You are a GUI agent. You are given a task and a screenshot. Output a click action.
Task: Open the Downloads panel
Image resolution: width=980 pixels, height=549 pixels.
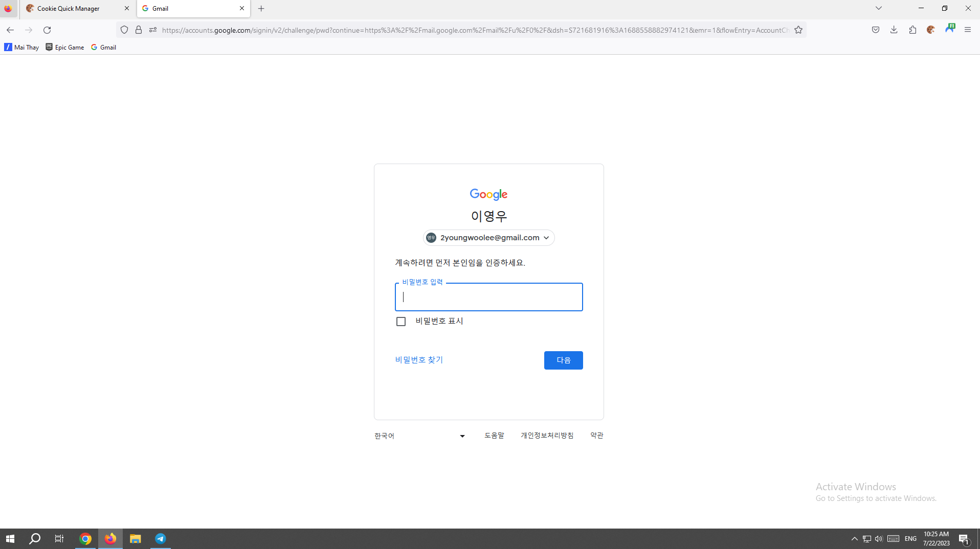click(894, 30)
